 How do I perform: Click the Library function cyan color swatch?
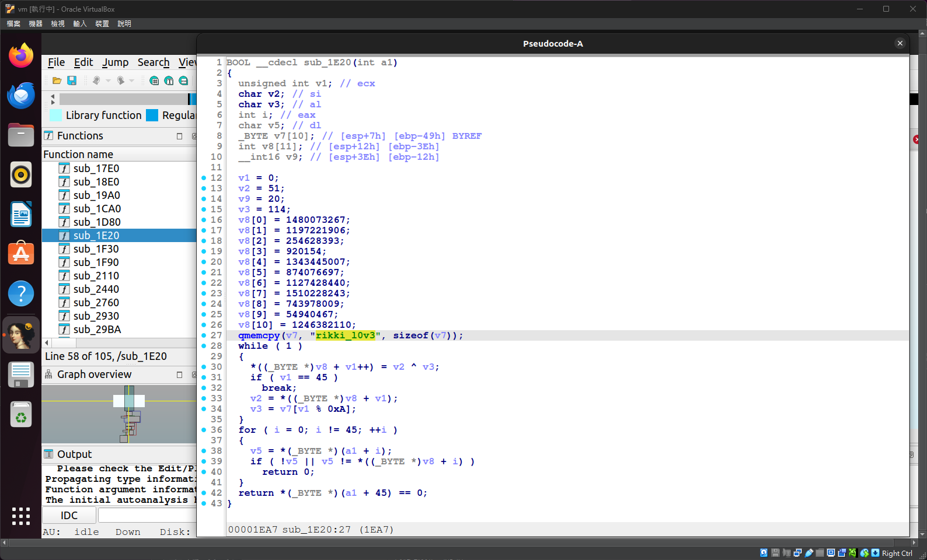[x=56, y=116]
